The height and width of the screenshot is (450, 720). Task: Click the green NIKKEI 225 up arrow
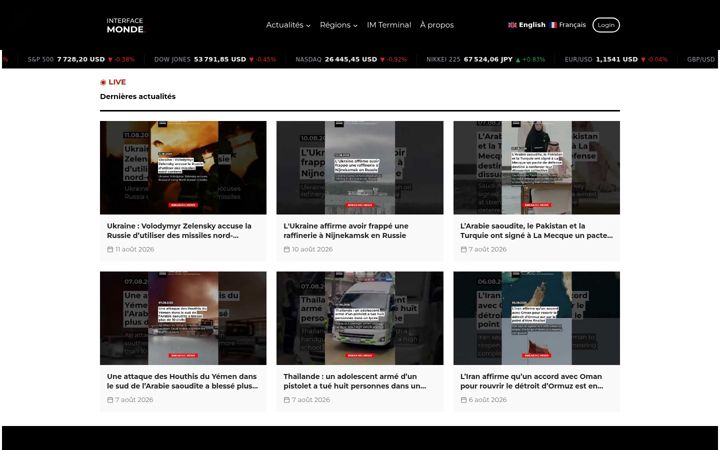518,60
